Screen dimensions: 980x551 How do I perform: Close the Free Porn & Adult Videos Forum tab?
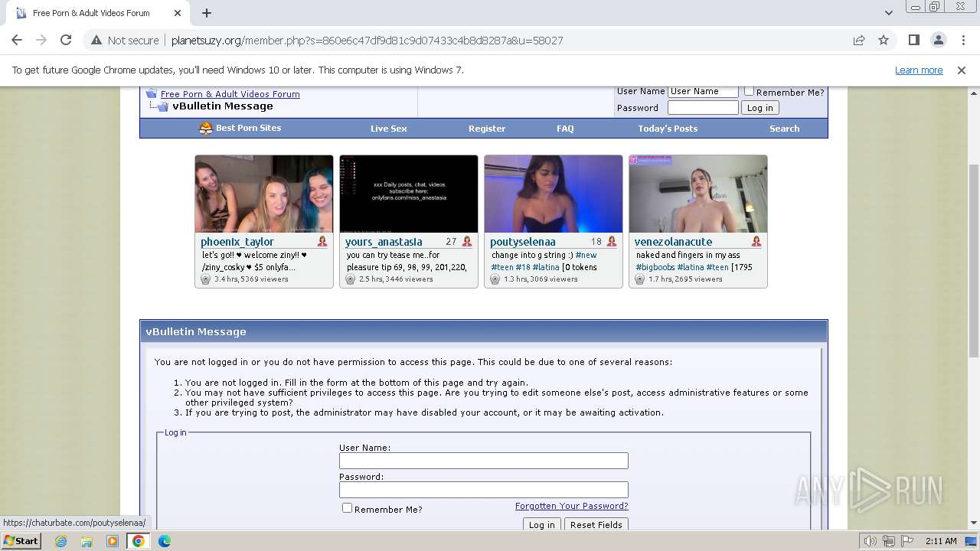pyautogui.click(x=178, y=13)
